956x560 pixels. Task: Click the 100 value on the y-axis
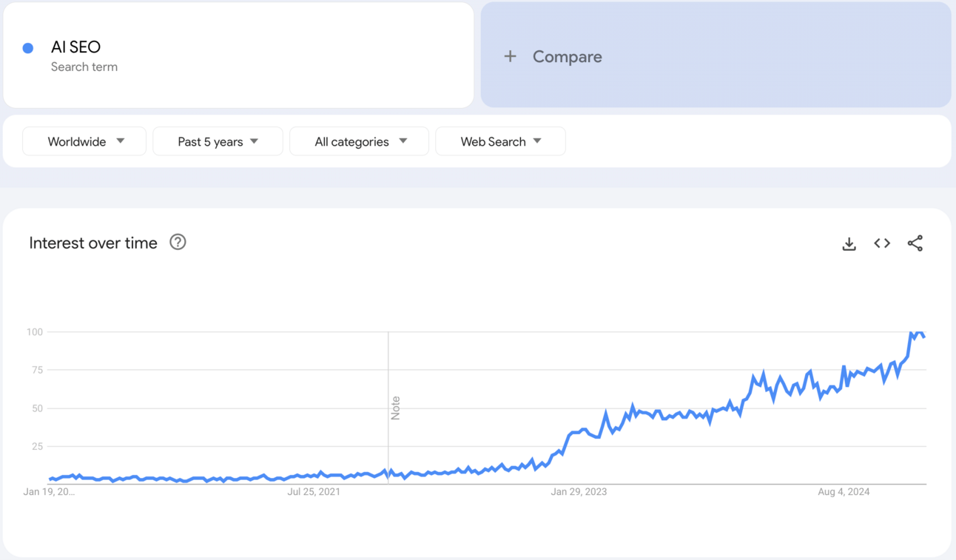tap(34, 332)
